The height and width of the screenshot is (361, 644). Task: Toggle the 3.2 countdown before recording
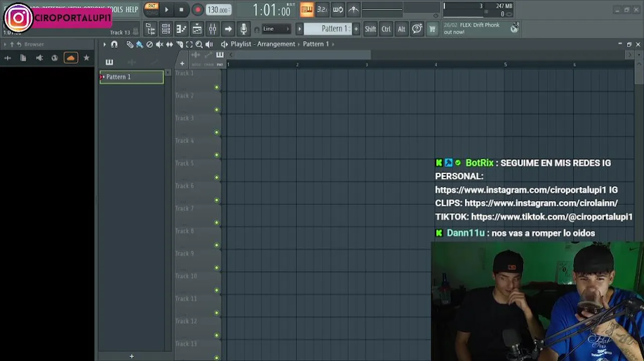(322, 9)
